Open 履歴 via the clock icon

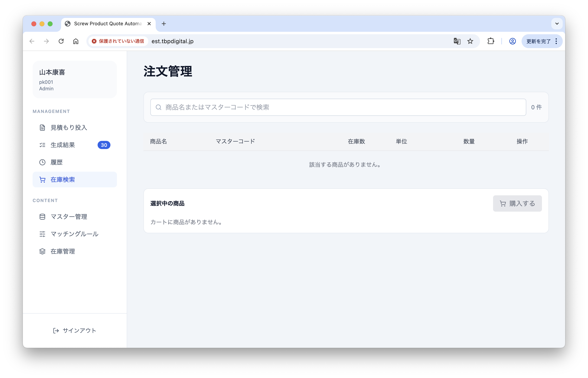[x=42, y=162]
